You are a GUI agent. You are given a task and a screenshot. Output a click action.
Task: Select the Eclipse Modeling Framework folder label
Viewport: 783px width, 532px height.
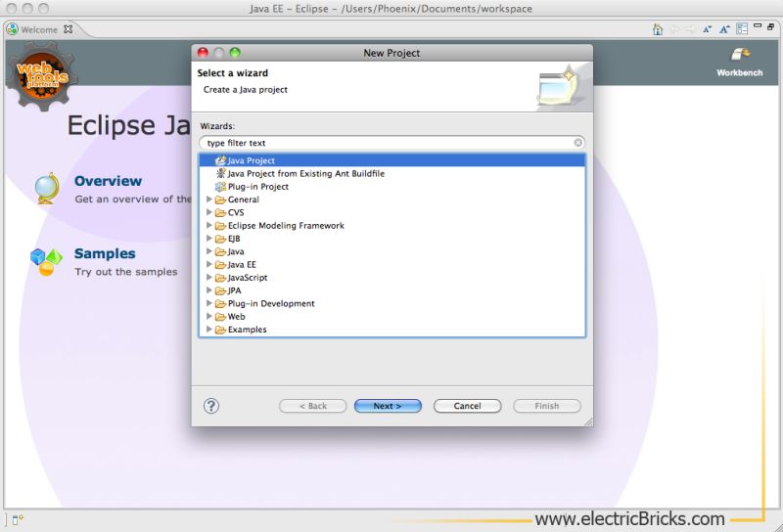tap(286, 226)
